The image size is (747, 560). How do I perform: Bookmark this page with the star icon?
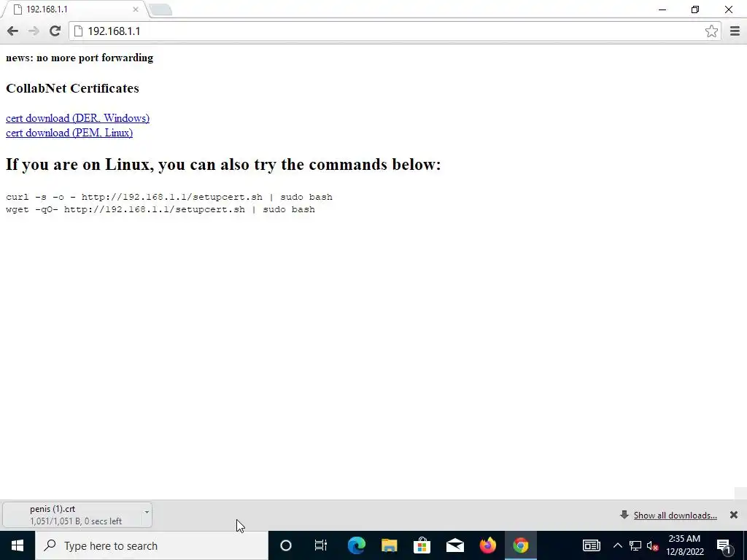[711, 31]
